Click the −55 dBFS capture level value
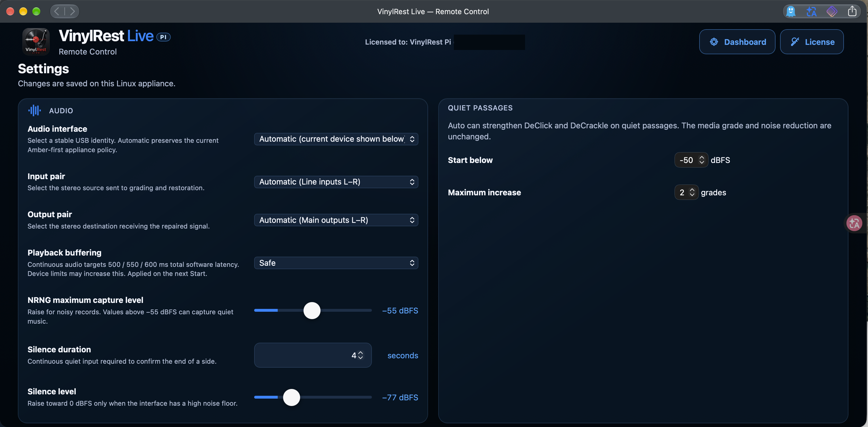Screen dimensions: 868x427 (400, 311)
